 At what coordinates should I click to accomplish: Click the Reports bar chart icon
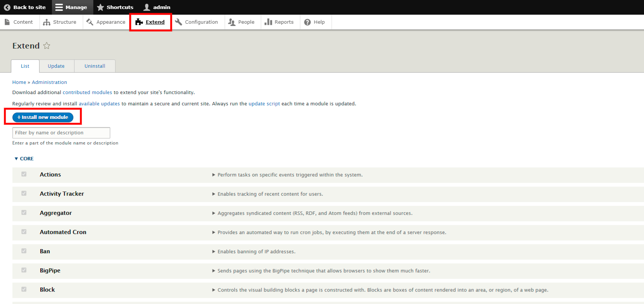(x=268, y=22)
